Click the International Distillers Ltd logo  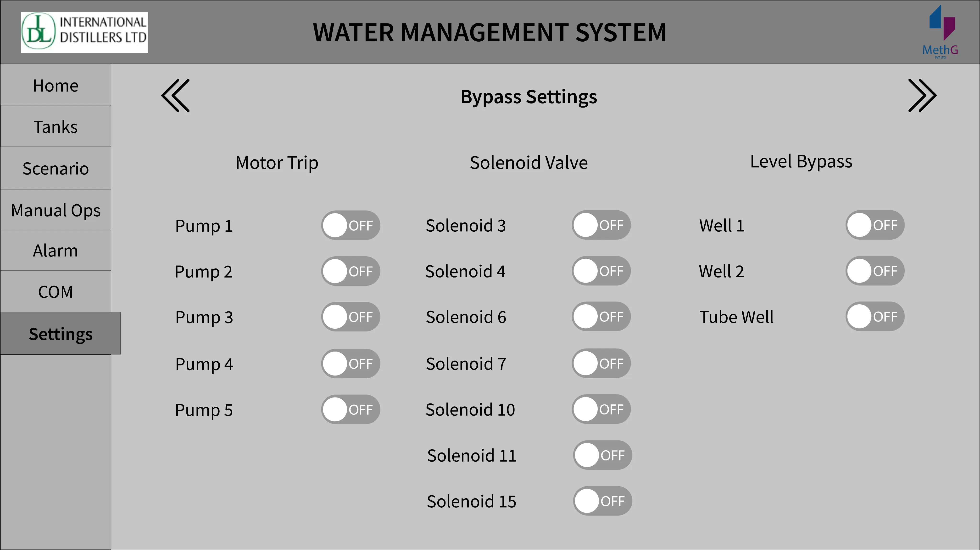pyautogui.click(x=84, y=32)
